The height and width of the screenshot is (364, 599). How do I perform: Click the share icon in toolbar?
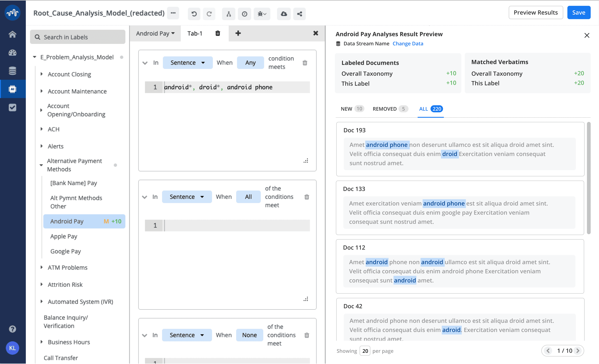tap(299, 14)
